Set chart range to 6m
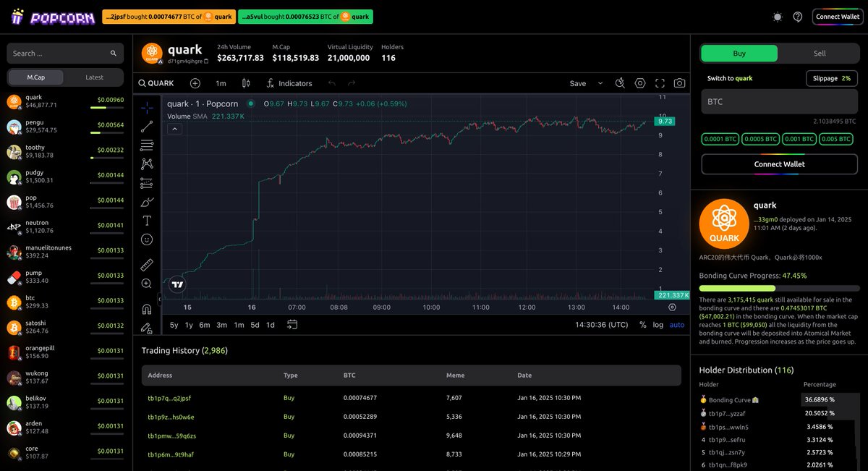This screenshot has height=471, width=868. click(x=205, y=325)
